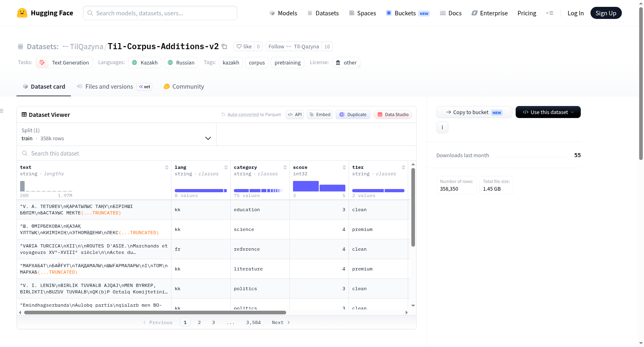The height and width of the screenshot is (347, 644).
Task: Select the 'education' category cell
Action: click(x=260, y=210)
